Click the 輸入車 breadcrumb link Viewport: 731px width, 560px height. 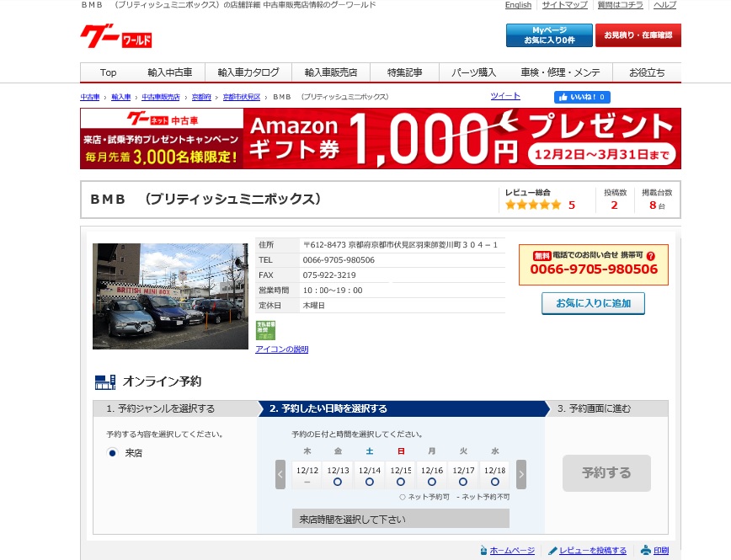click(120, 97)
